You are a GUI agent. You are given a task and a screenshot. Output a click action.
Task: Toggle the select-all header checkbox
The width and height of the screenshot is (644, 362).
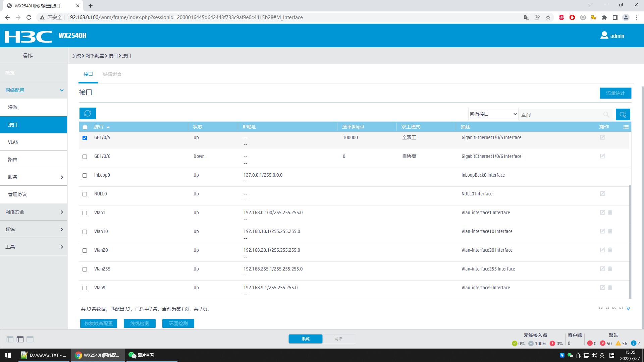click(85, 127)
